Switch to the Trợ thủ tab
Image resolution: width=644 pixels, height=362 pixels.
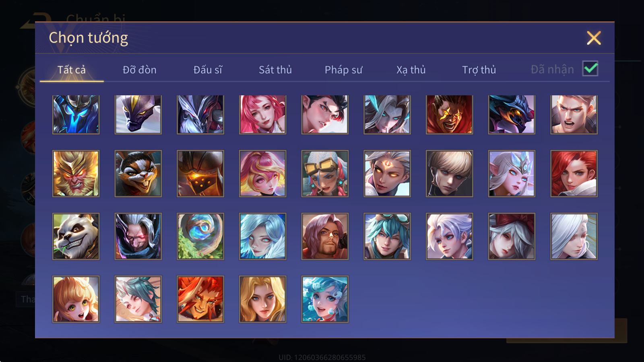pyautogui.click(x=479, y=70)
